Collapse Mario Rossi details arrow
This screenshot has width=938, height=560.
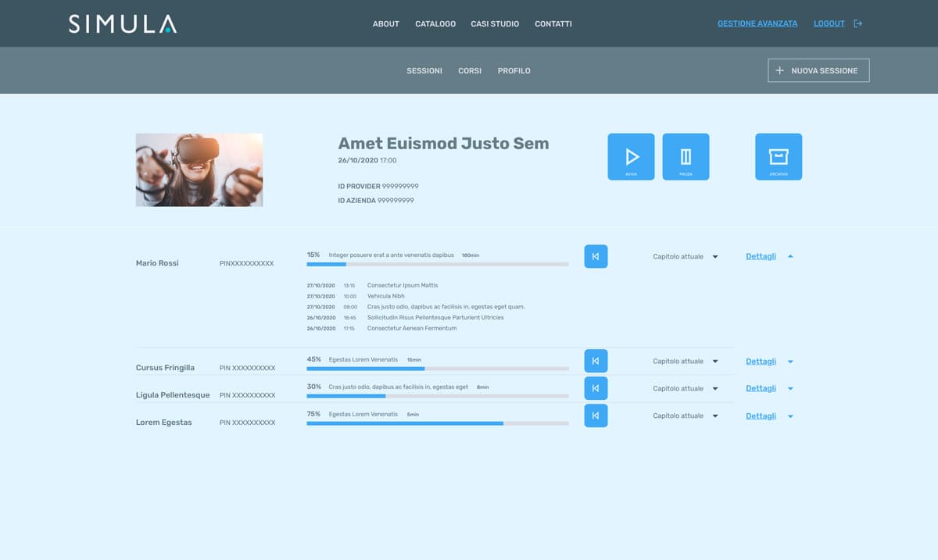click(x=790, y=256)
